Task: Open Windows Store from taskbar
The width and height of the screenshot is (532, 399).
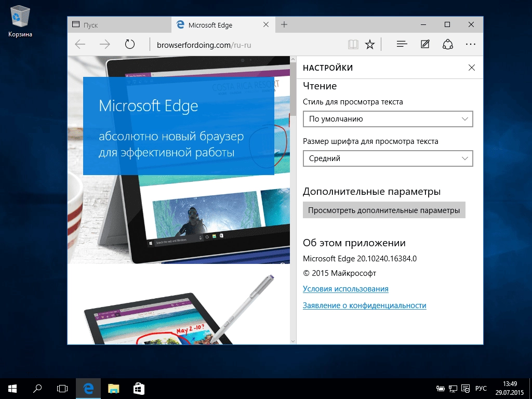Action: [x=139, y=389]
